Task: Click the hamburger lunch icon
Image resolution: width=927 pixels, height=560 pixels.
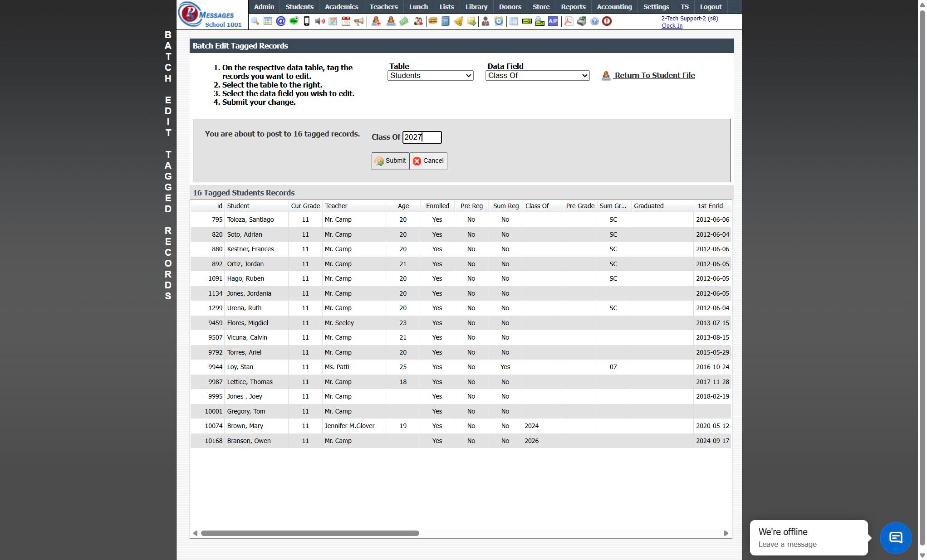Action: [432, 21]
